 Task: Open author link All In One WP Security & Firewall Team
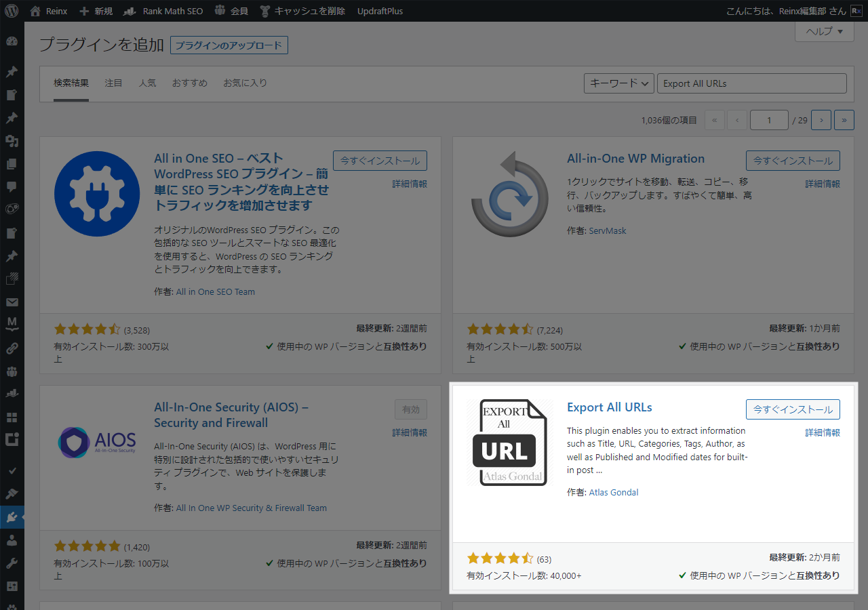[252, 508]
